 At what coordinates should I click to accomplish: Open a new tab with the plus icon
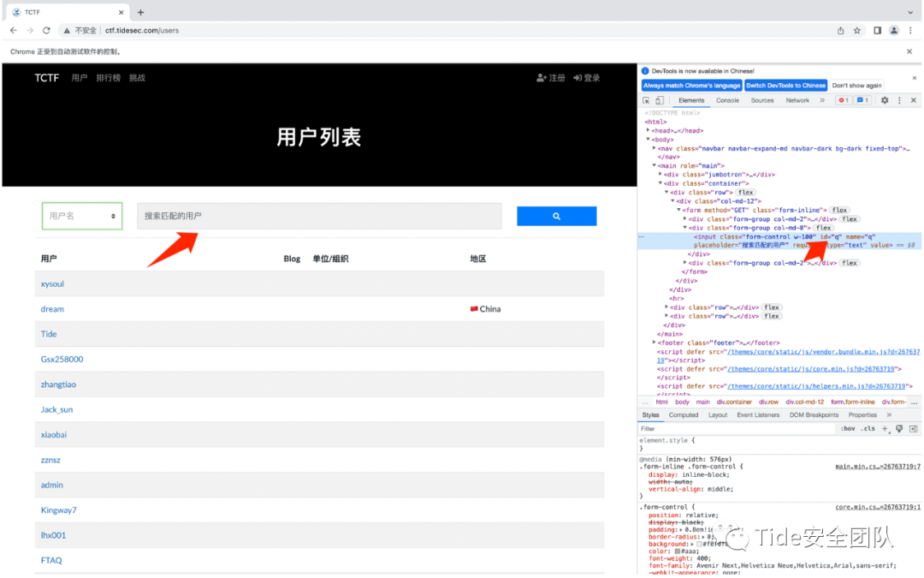[x=140, y=12]
